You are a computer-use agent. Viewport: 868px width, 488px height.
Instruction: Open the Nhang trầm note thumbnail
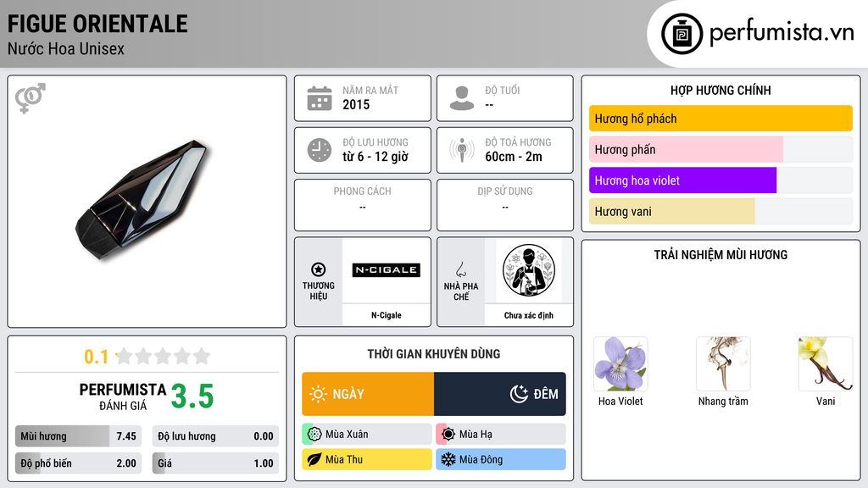pos(723,364)
